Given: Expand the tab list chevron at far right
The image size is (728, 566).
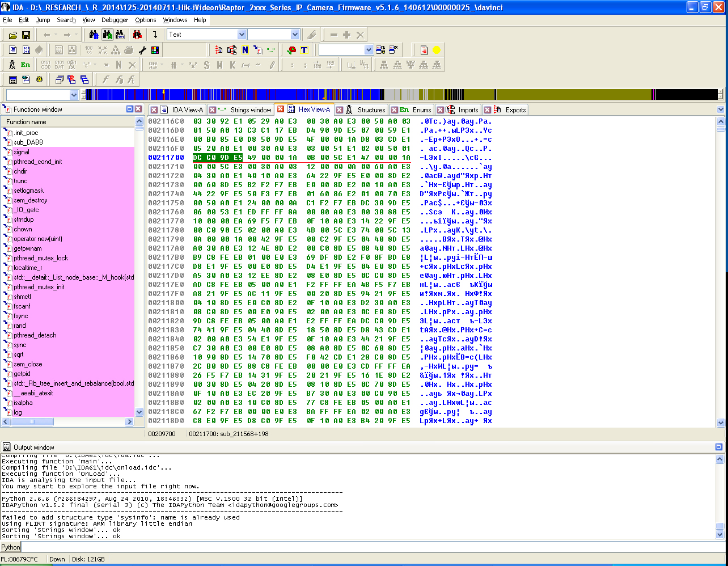Looking at the screenshot, I should pyautogui.click(x=721, y=109).
